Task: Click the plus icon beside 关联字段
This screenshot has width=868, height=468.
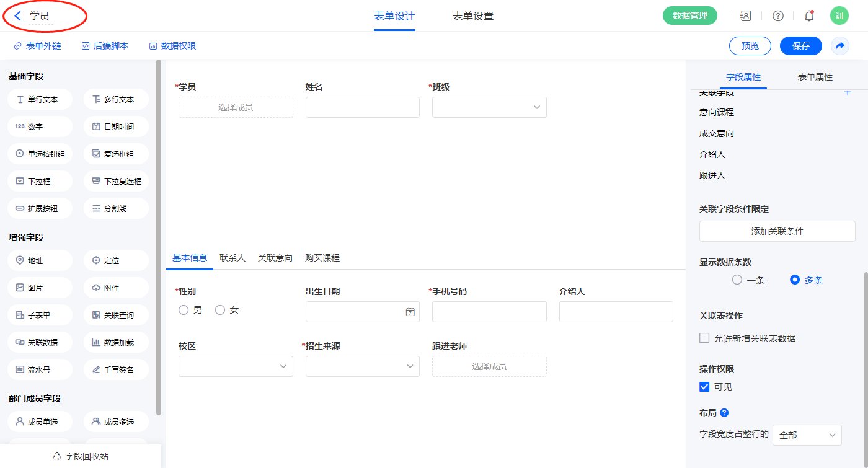Action: click(848, 93)
